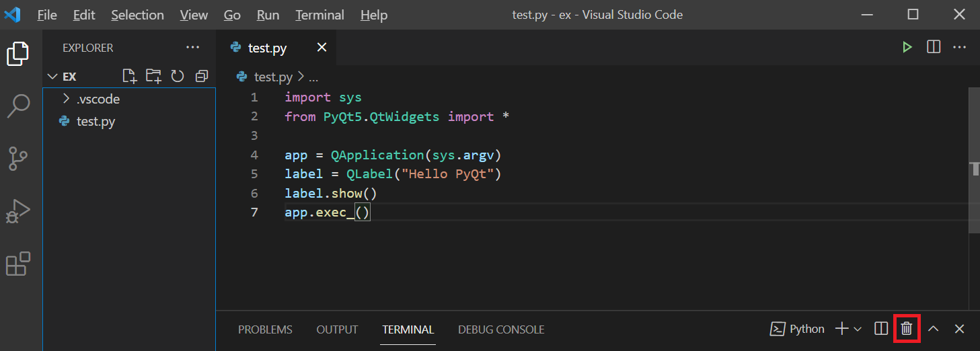Open the Extensions view

18,264
